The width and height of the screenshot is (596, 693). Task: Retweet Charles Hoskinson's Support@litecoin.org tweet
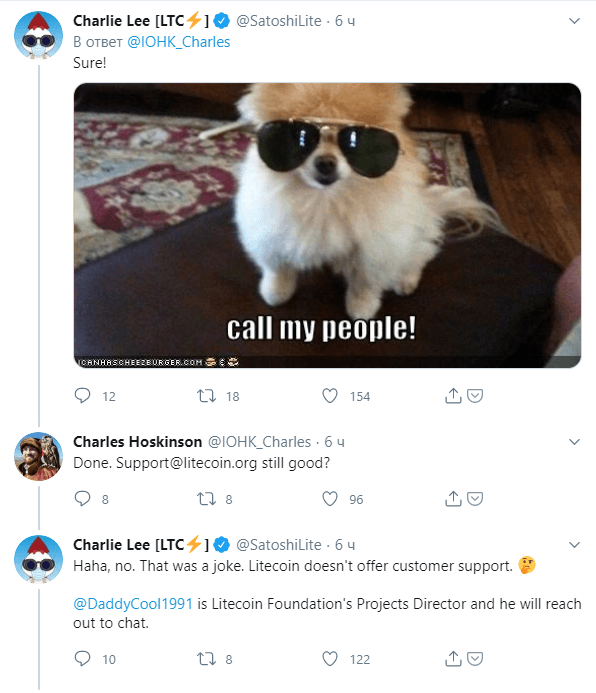[x=206, y=499]
